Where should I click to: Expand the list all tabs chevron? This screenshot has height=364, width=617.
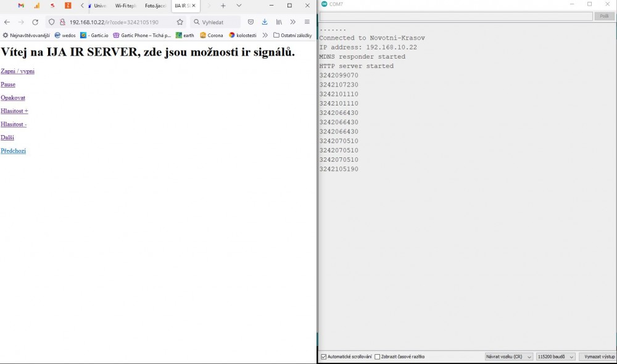pyautogui.click(x=239, y=6)
